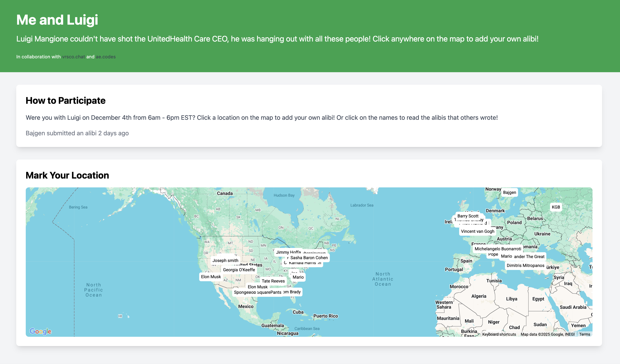Screen dimensions: 620x364
Task: Click the Jimmy Hoffa marker
Action: pos(288,252)
